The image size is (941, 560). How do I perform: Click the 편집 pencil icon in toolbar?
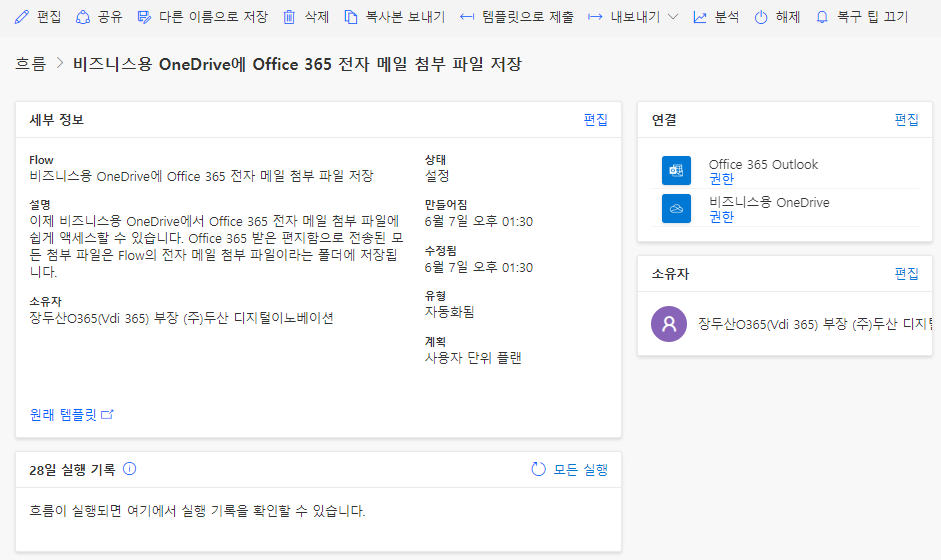pos(22,17)
